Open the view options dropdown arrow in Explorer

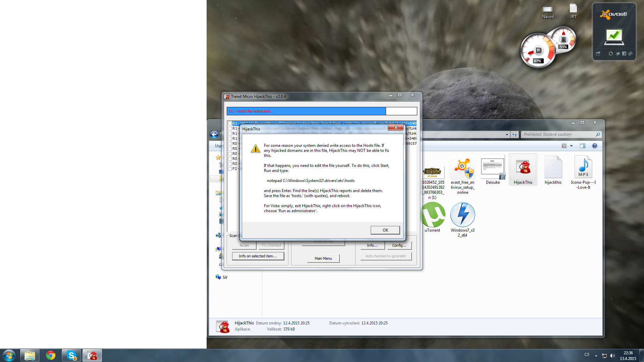571,146
